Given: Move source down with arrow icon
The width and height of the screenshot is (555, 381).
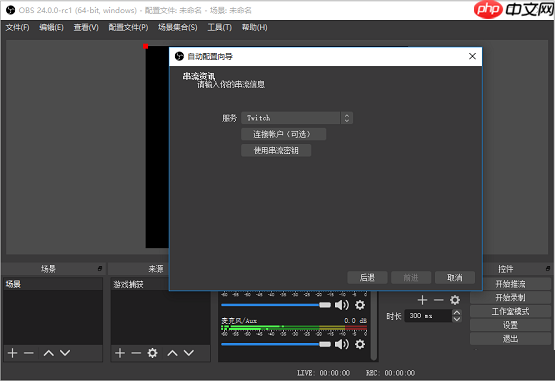Looking at the screenshot, I should tap(189, 353).
